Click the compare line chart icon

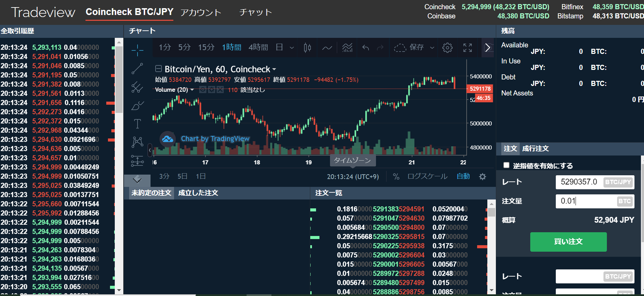point(327,47)
